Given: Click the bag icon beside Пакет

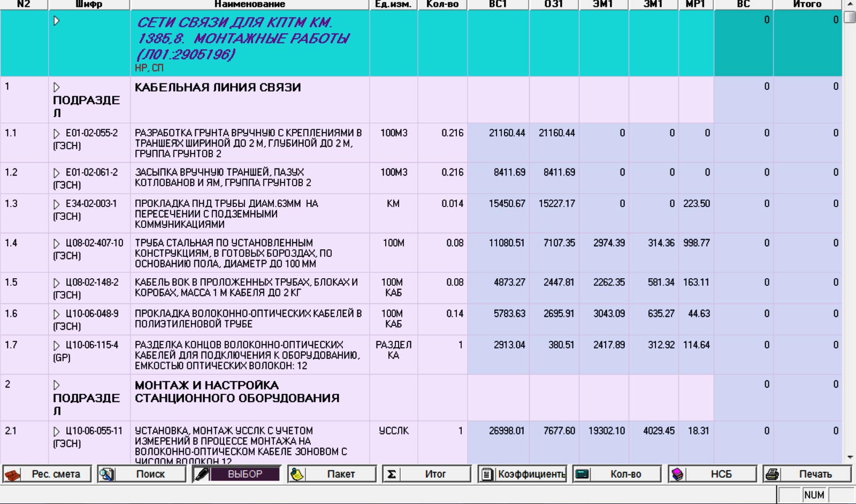Looking at the screenshot, I should click(x=297, y=474).
